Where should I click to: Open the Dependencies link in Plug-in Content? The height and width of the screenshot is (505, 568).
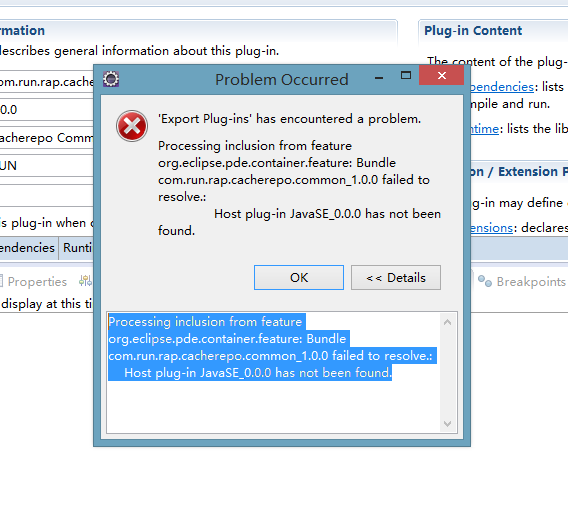pos(502,87)
